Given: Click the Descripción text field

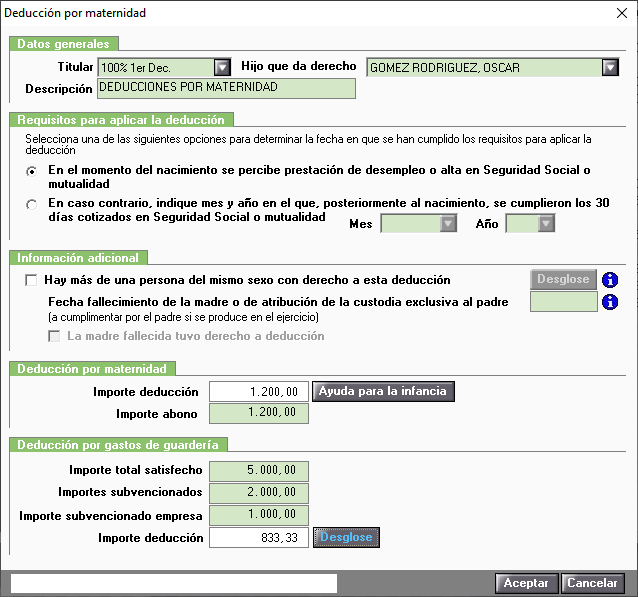Looking at the screenshot, I should (226, 88).
